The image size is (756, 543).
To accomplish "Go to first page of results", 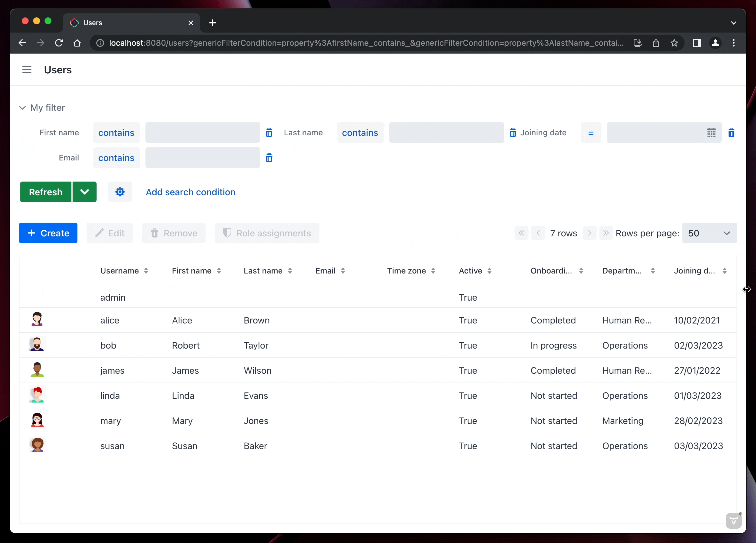I will coord(521,233).
